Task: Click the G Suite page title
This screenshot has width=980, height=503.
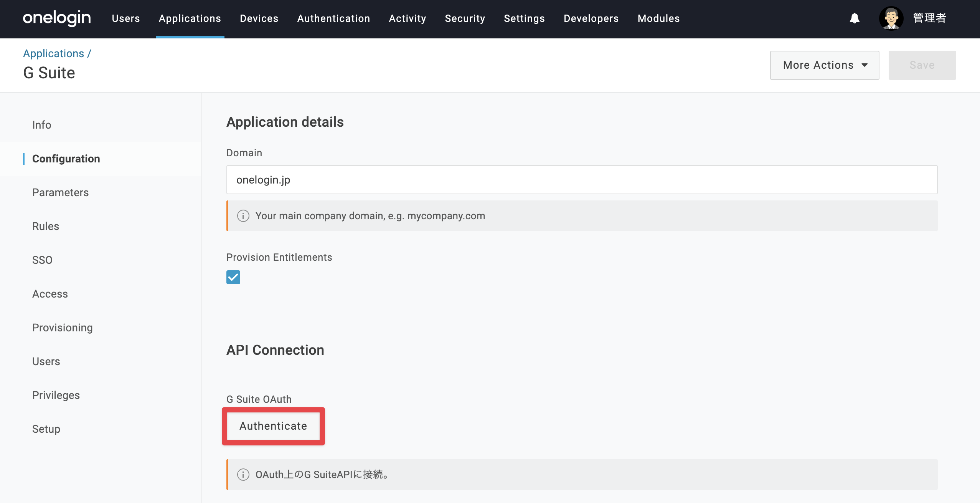Action: [49, 73]
